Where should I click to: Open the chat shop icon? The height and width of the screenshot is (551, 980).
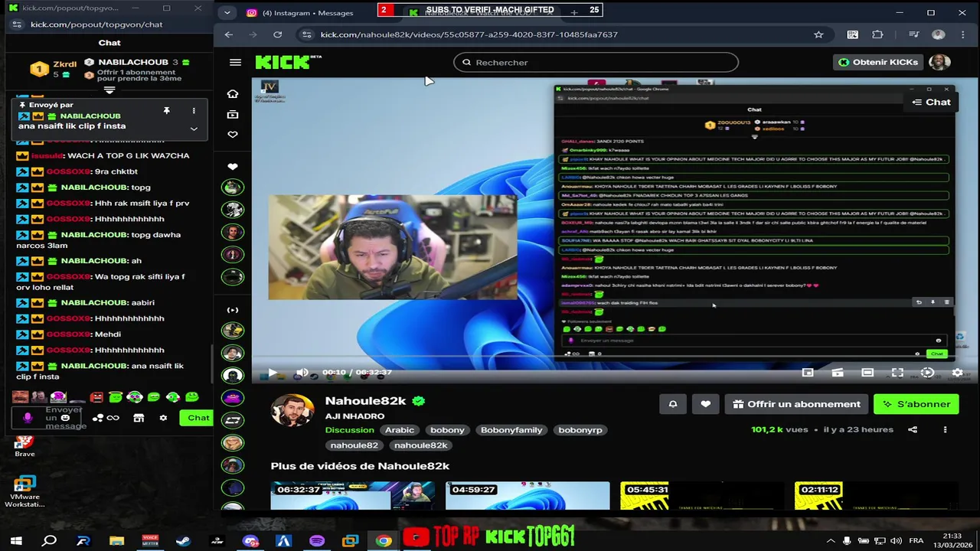coord(139,418)
